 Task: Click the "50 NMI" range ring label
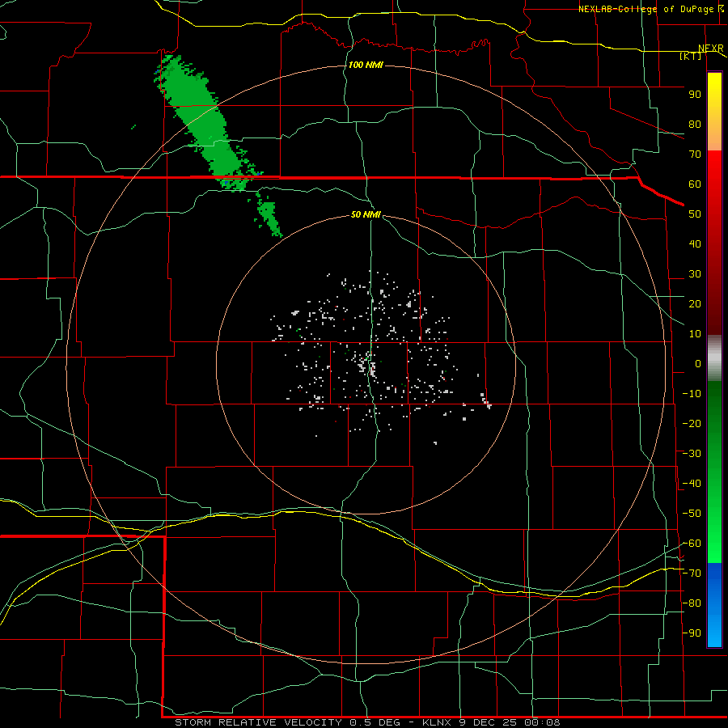coord(366,214)
